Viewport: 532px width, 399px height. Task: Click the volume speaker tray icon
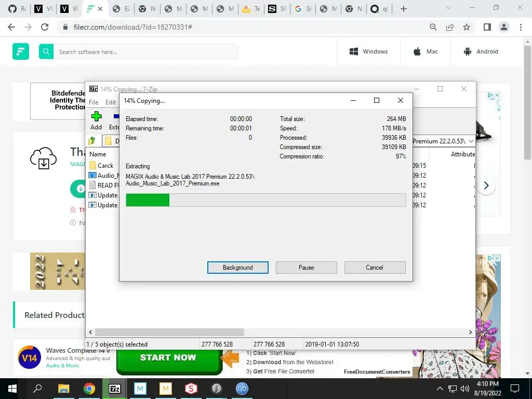465,389
